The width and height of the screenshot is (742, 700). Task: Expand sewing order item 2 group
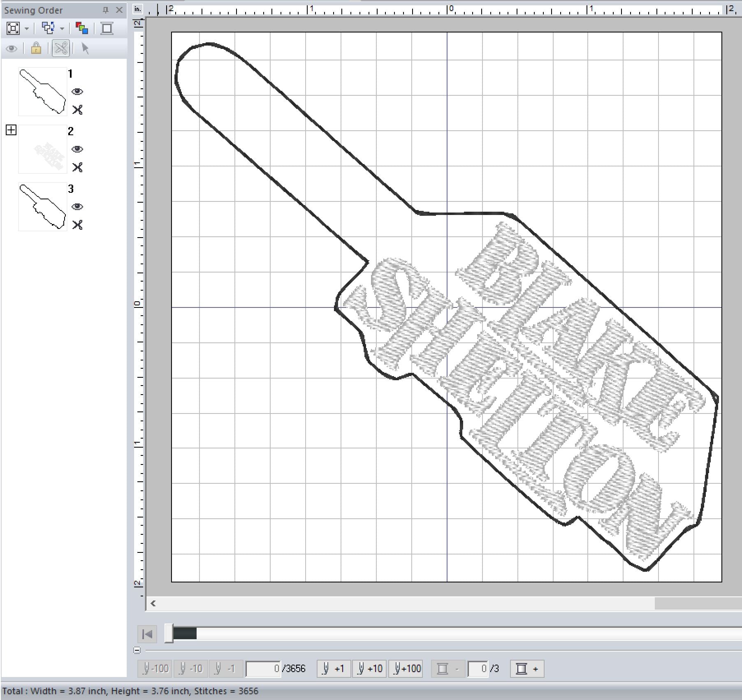pyautogui.click(x=11, y=130)
